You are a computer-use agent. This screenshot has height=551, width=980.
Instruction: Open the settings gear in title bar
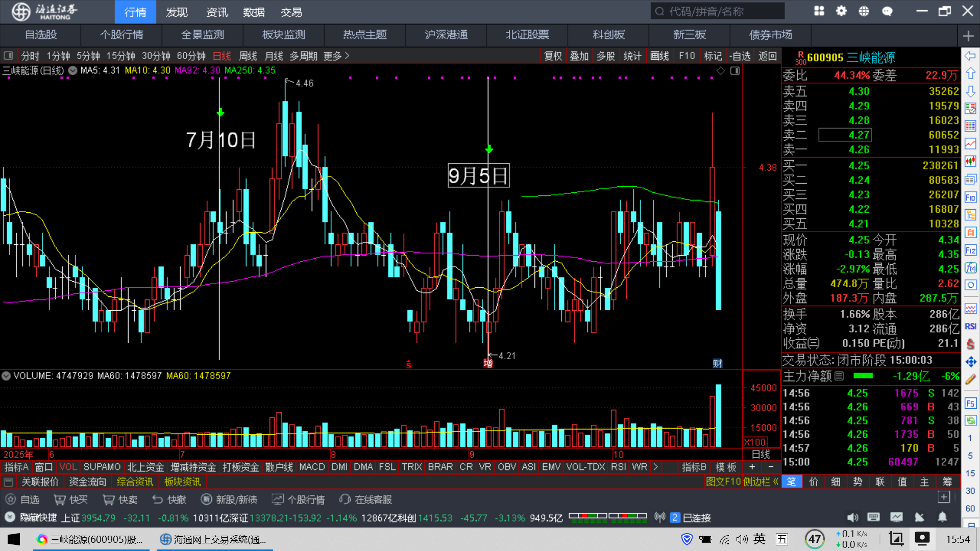[x=841, y=11]
